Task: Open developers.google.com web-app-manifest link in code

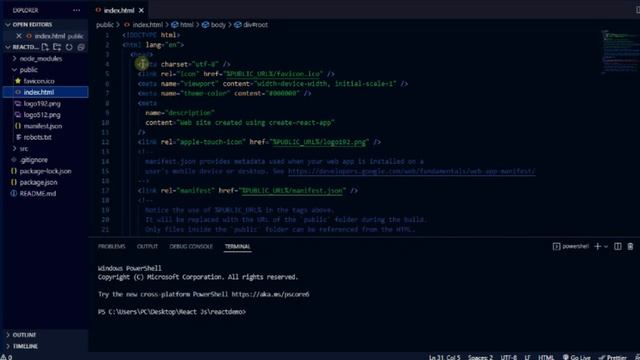Action: pos(411,171)
